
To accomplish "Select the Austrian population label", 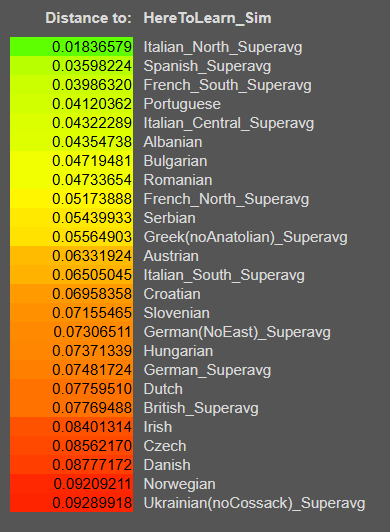I will (x=171, y=256).
